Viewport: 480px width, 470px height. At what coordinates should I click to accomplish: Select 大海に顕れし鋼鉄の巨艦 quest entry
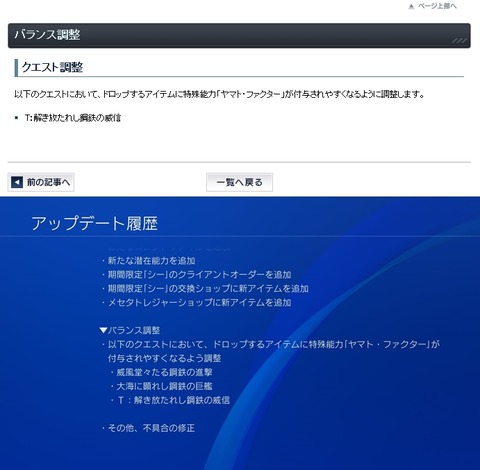pyautogui.click(x=164, y=386)
